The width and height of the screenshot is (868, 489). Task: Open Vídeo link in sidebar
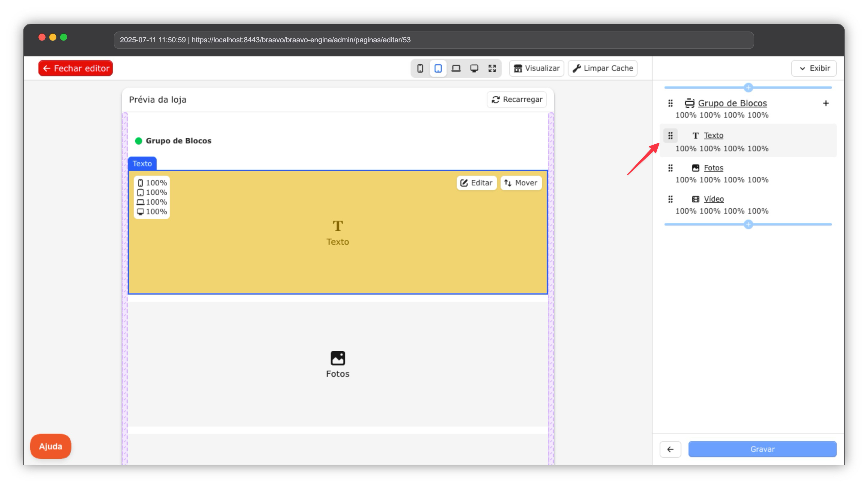[x=713, y=199]
